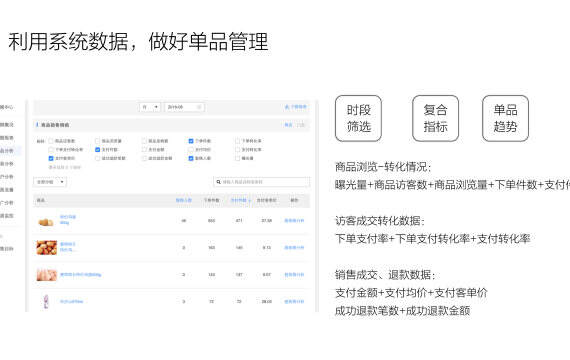This screenshot has height=360, width=570.
Task: Uncheck the 下单件数 indicator checkbox
Action: [x=191, y=141]
